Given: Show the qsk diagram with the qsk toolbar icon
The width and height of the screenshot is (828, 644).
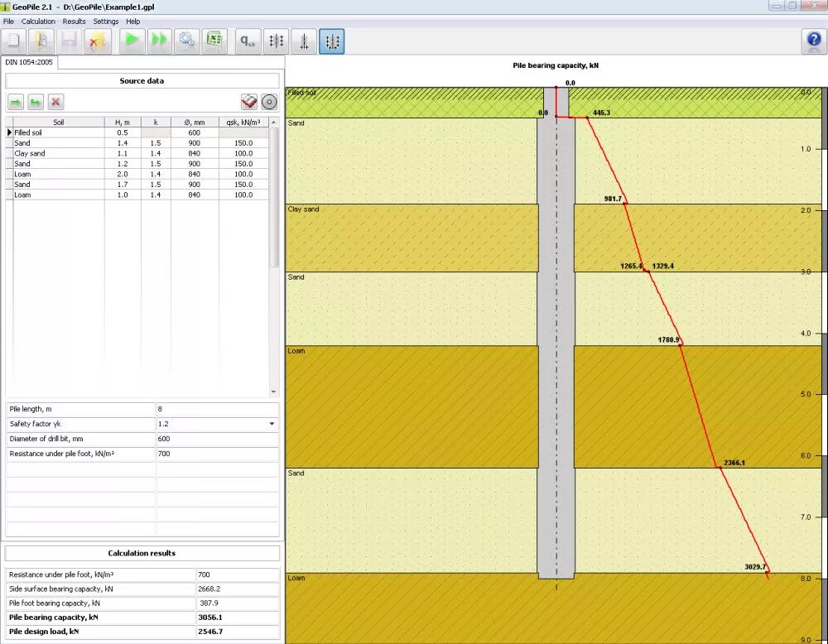Looking at the screenshot, I should point(248,41).
